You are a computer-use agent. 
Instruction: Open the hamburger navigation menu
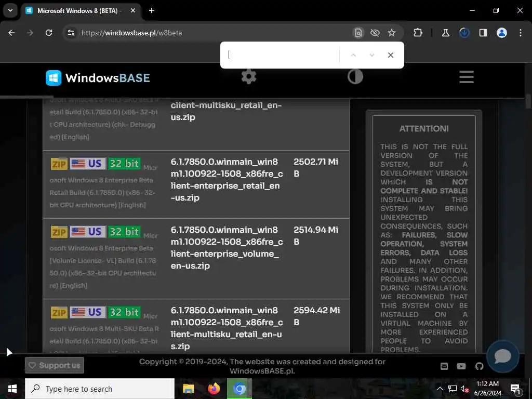pos(467,77)
